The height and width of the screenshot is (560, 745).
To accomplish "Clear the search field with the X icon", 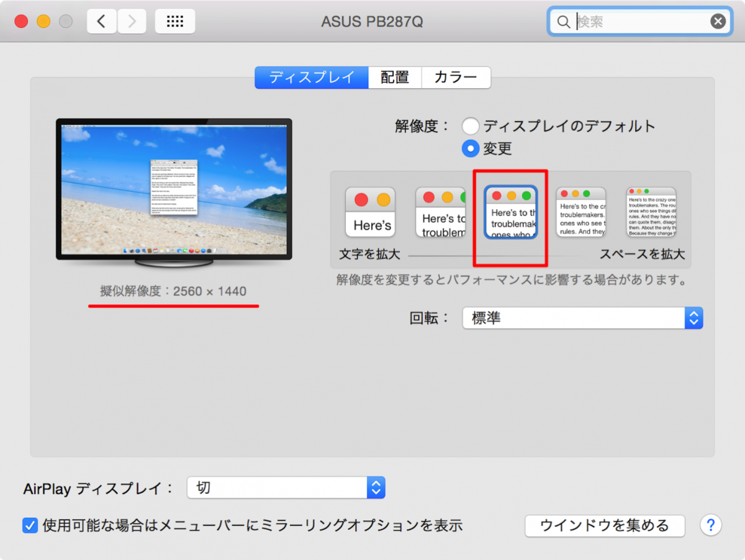I will click(718, 20).
